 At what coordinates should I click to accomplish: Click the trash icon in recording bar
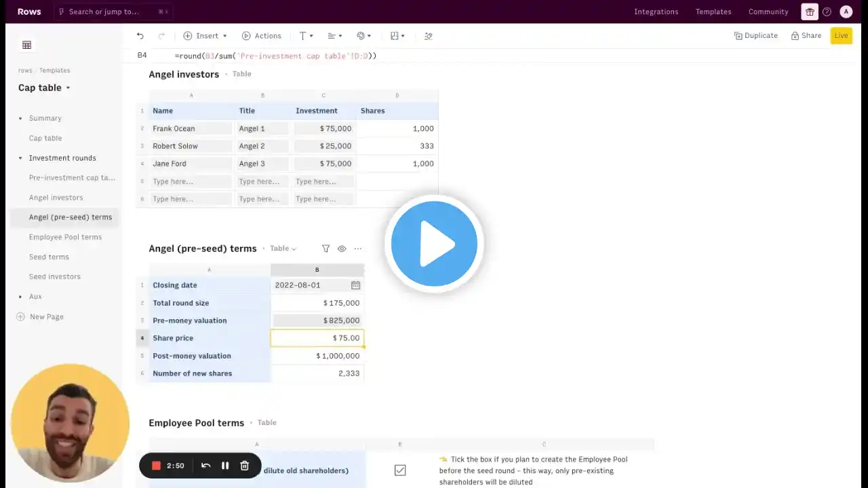pos(245,466)
